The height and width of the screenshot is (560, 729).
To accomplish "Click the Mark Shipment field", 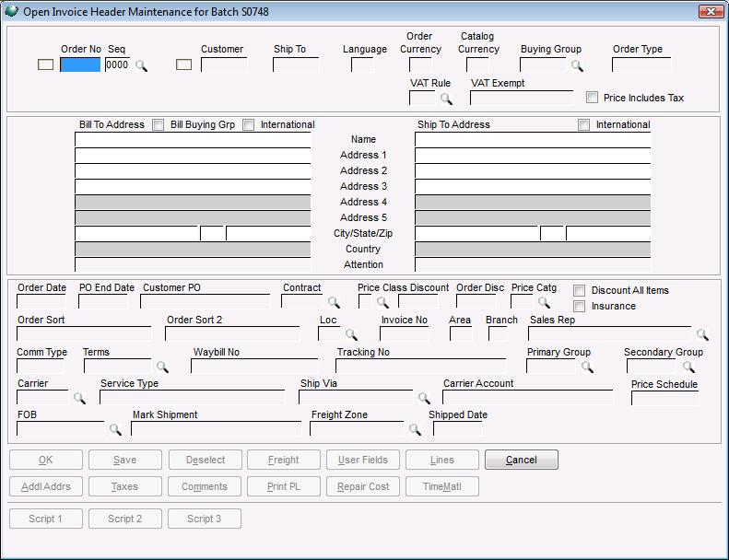I will 217,428.
